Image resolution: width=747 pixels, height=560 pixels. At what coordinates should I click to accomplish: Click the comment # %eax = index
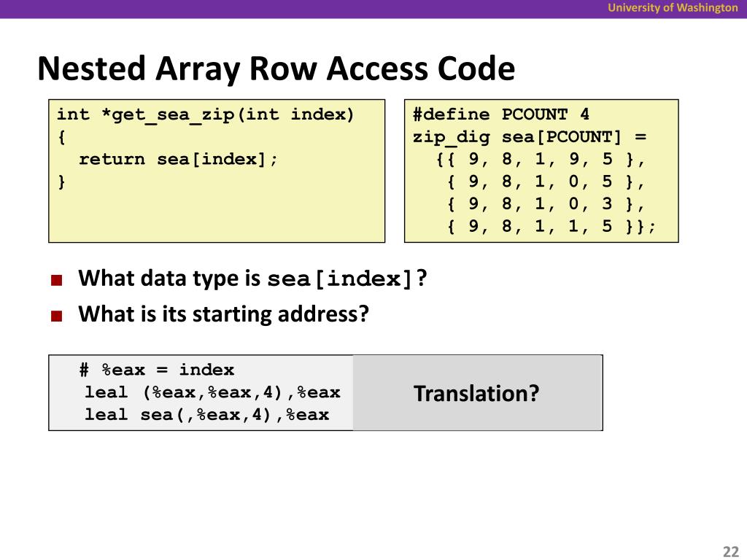click(157, 370)
